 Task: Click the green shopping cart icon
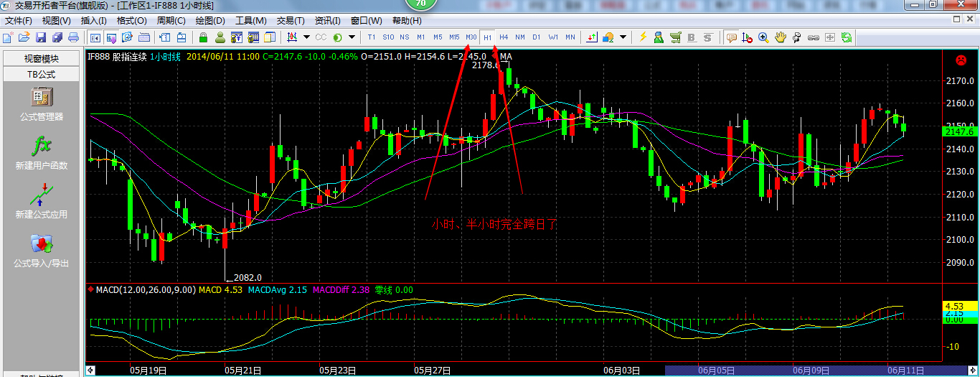[x=676, y=37]
